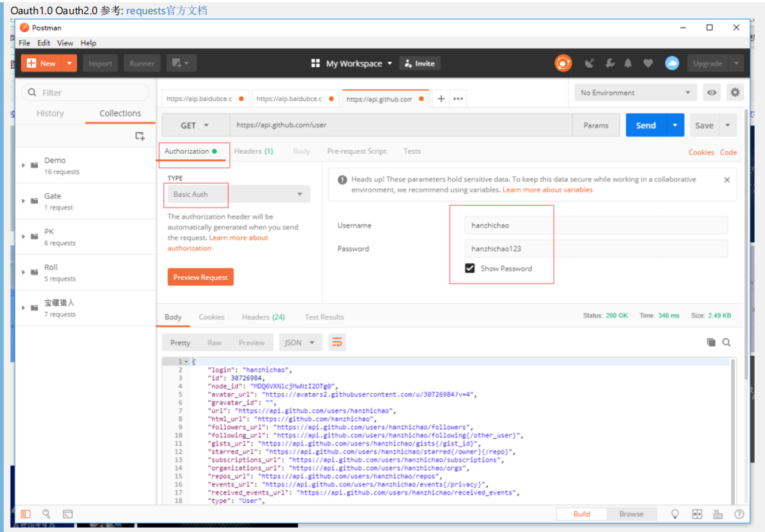The image size is (765, 532).
Task: Open manage environments gear icon
Action: click(735, 93)
